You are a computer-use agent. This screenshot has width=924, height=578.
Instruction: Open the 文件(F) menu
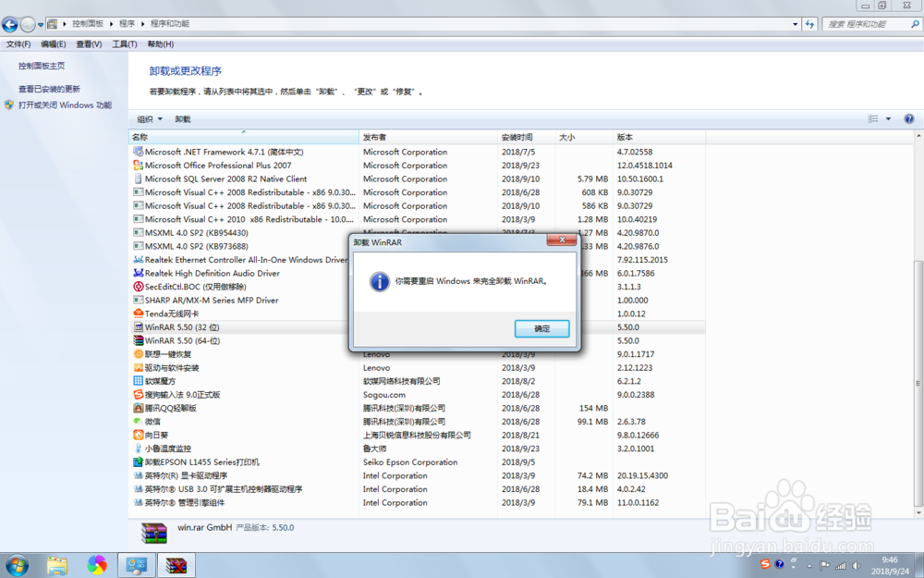click(18, 44)
